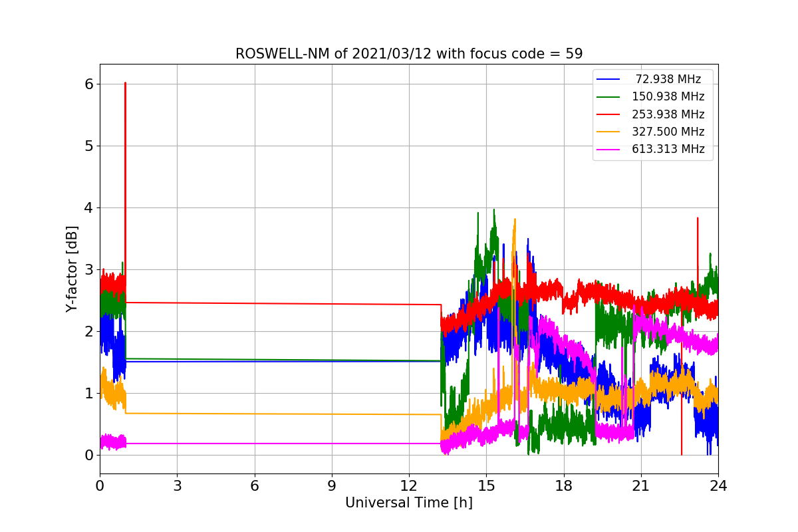This screenshot has height=532, width=798.
Task: Click the x-axis tick label '6'
Action: pyautogui.click(x=254, y=486)
